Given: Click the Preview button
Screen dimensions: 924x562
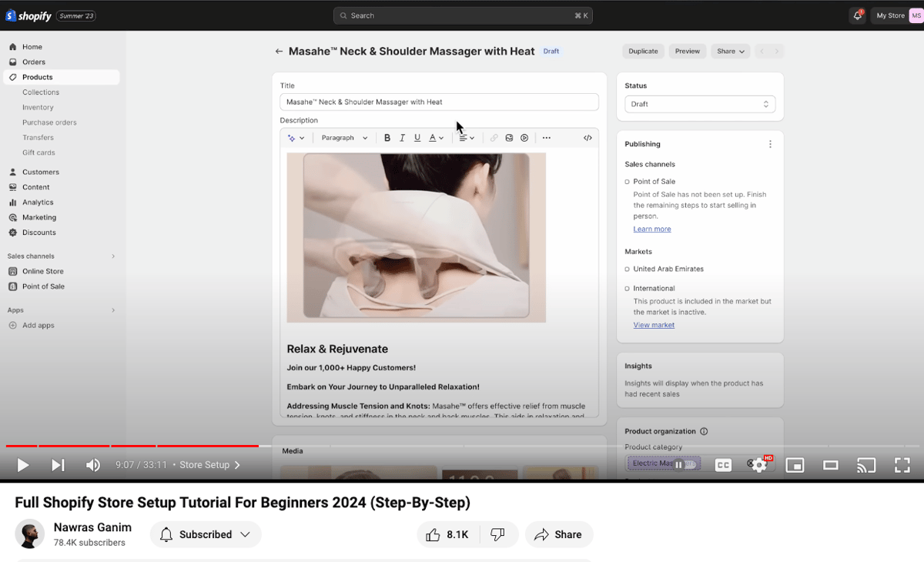Looking at the screenshot, I should click(688, 52).
